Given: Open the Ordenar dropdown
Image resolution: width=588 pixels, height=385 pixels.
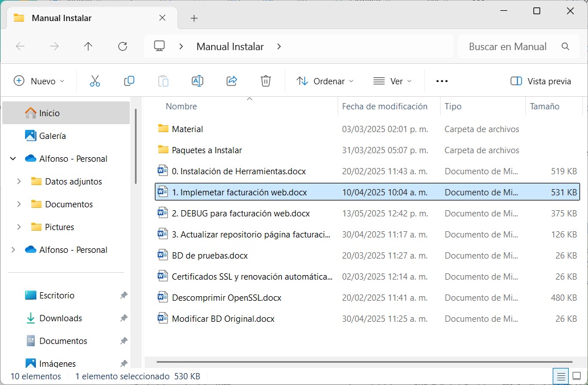Looking at the screenshot, I should coord(325,81).
